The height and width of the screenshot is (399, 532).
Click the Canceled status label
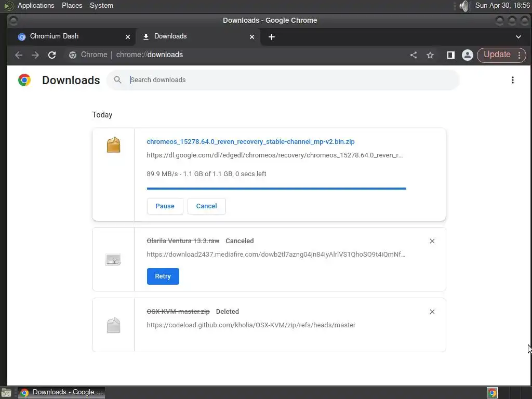240,241
